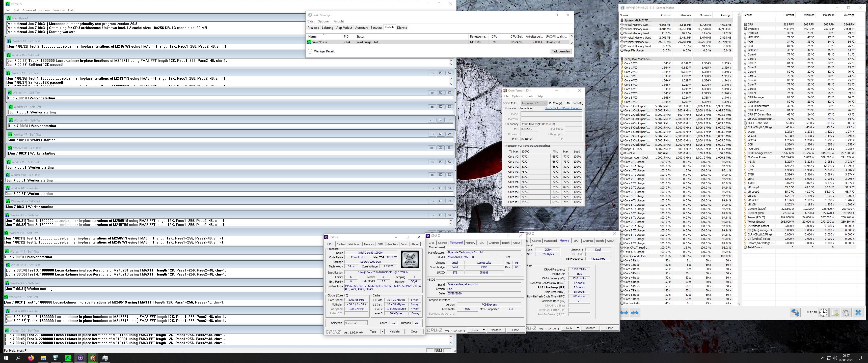The width and height of the screenshot is (868, 363).
Task: Open CPU-Z Selection Socket #1 dropdown
Action: 356,323
